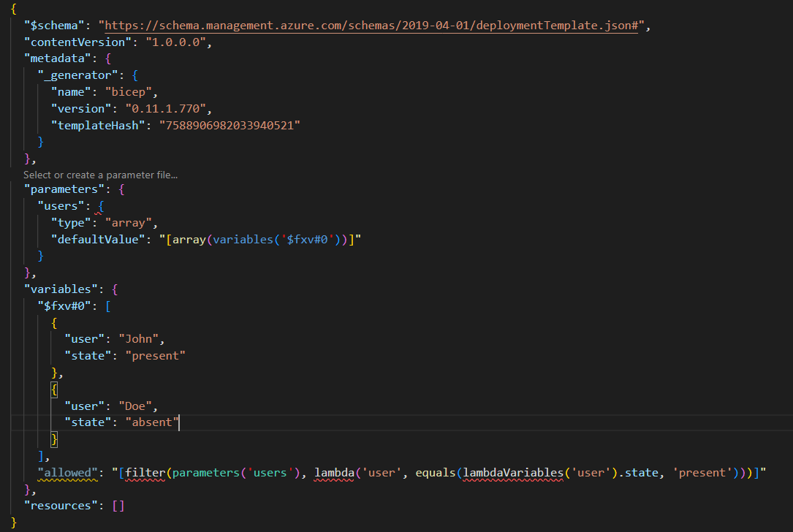Screen dimensions: 793x532
Task: Click the 'lambda' keyword in the allowed expression
Action: (334, 473)
